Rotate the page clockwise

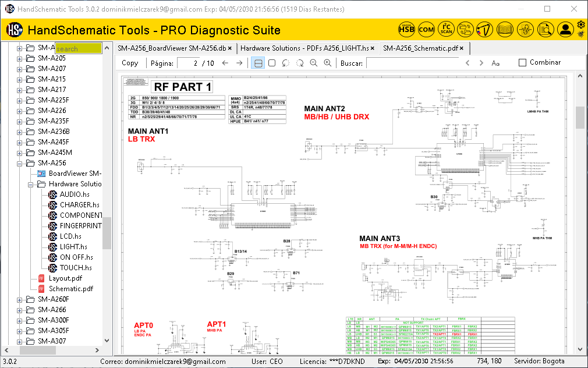300,63
